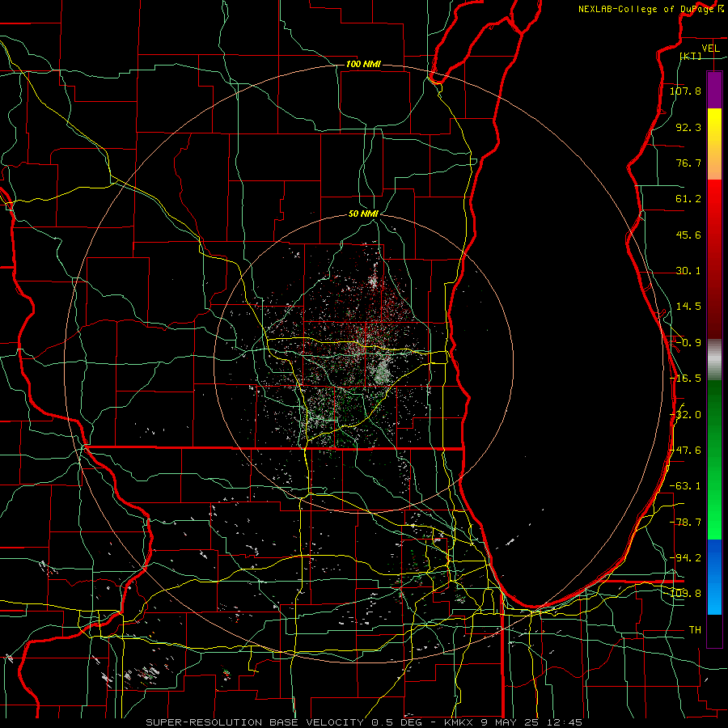Click the 30.1 velocity scale value
The height and width of the screenshot is (728, 728).
(x=688, y=271)
